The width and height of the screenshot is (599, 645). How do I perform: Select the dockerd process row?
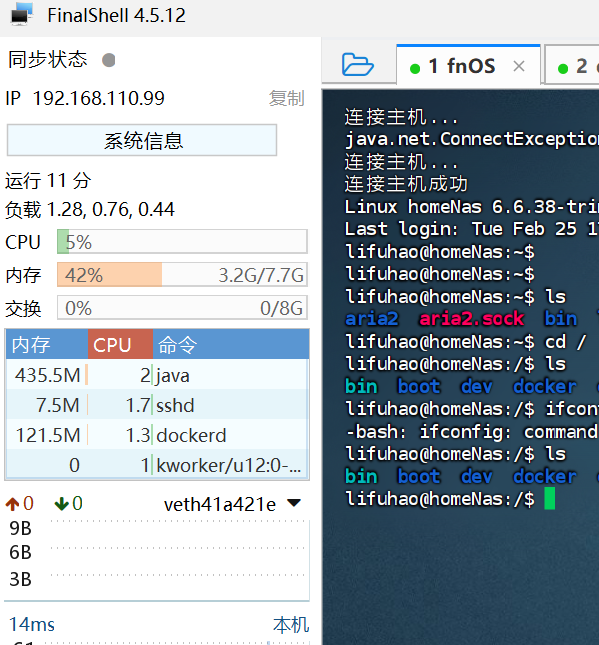pos(157,435)
